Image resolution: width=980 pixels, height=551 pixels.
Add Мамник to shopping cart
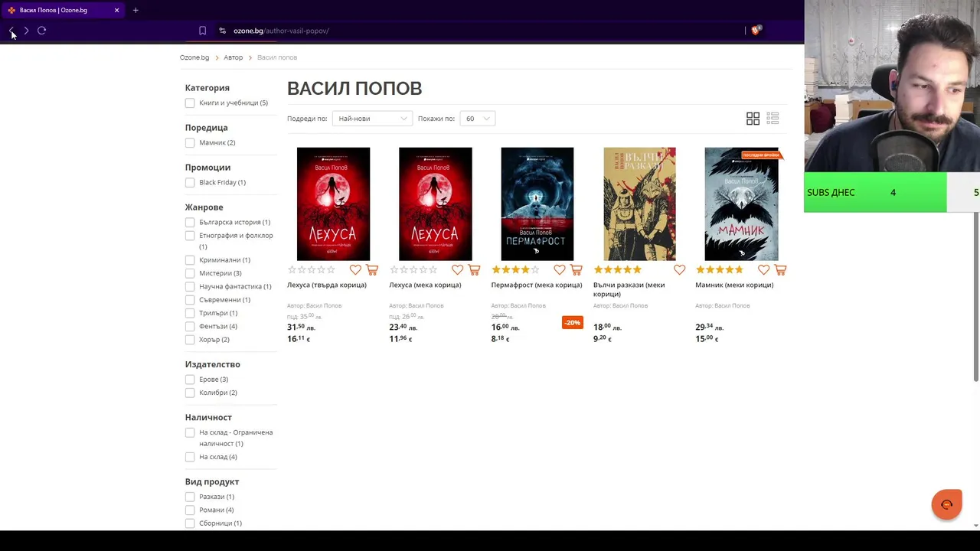click(x=780, y=269)
